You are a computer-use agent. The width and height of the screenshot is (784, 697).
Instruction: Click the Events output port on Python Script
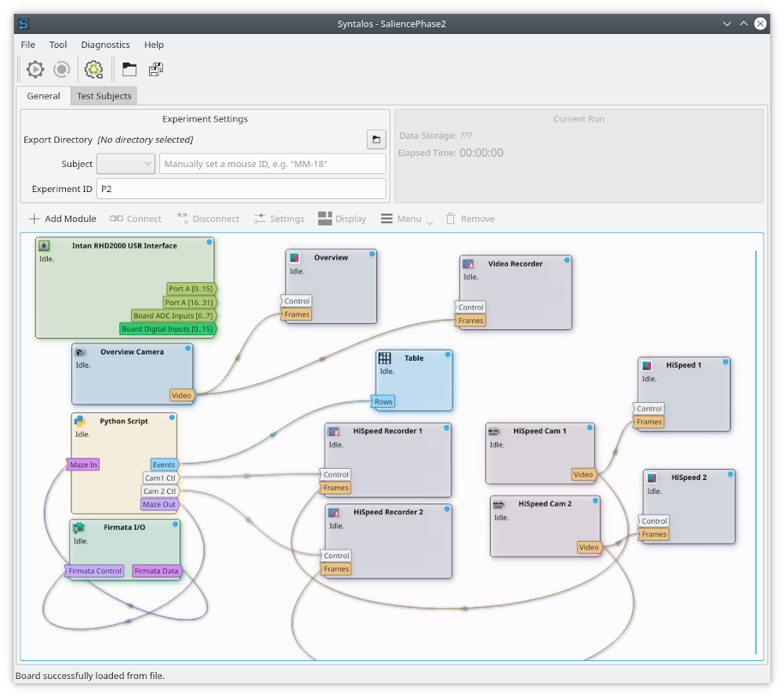164,464
